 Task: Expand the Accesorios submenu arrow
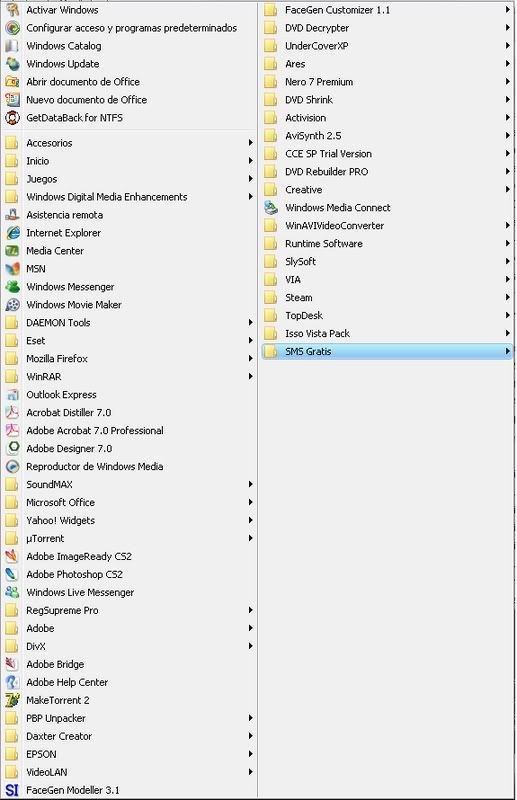point(251,143)
